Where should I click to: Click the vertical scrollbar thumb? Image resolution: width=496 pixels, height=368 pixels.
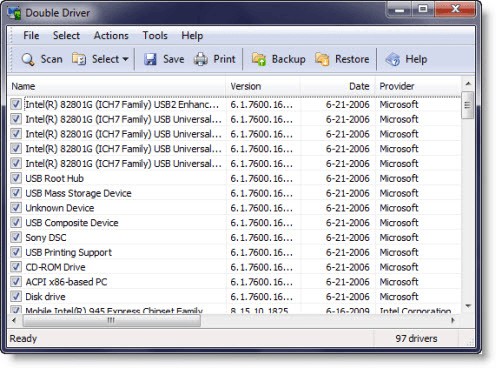tap(467, 105)
